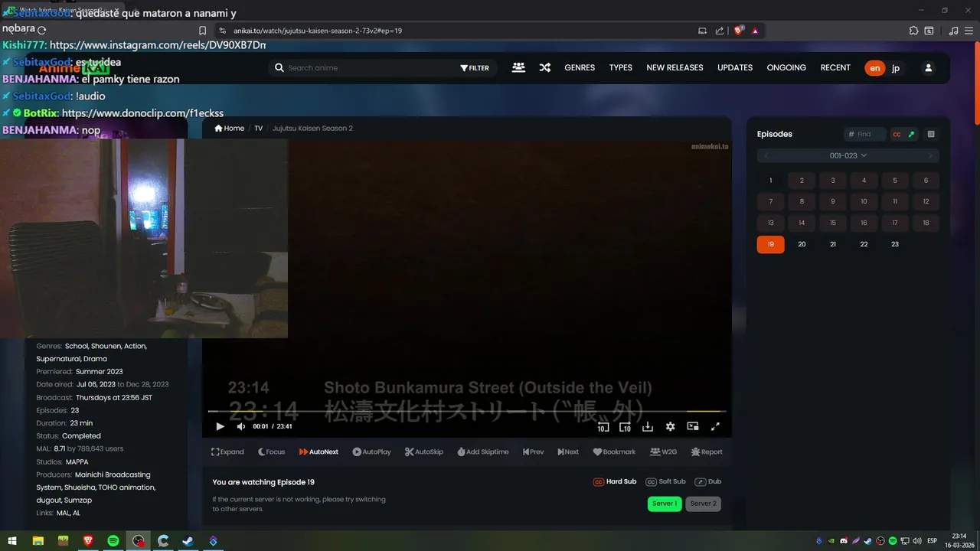Click the Discord tray icon

pos(843,541)
